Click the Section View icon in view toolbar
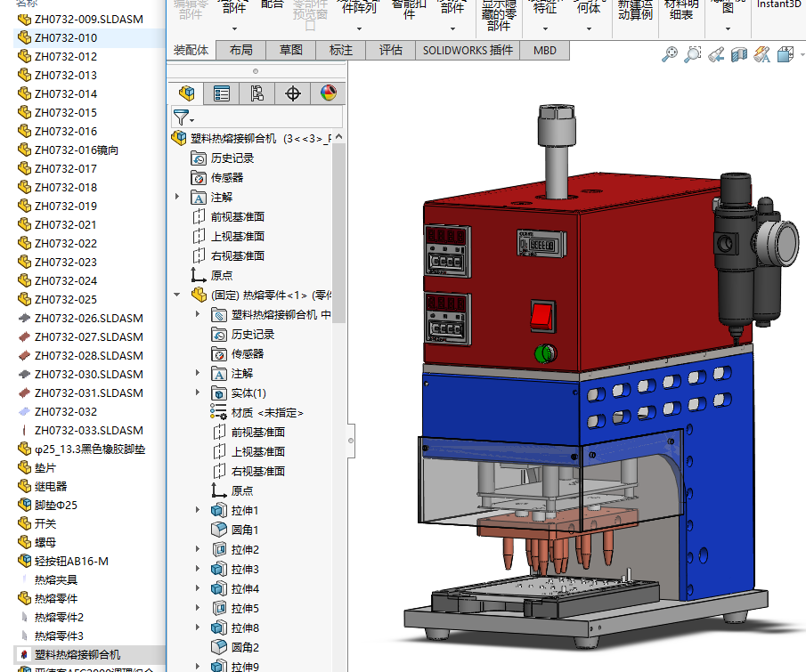 [739, 55]
